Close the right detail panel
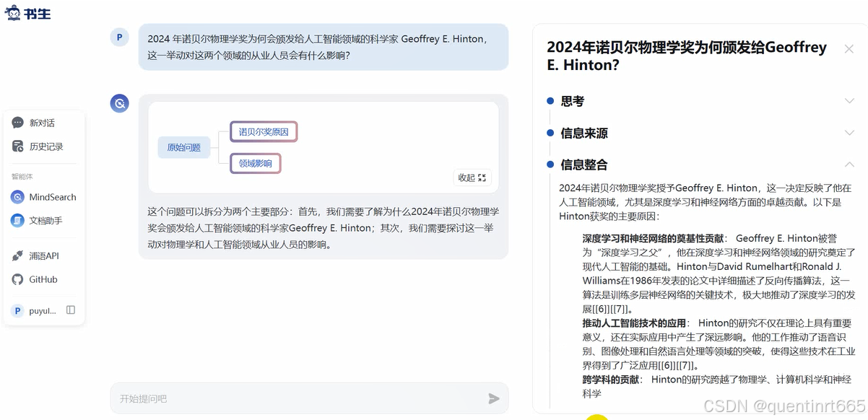This screenshot has width=868, height=420. [x=849, y=49]
